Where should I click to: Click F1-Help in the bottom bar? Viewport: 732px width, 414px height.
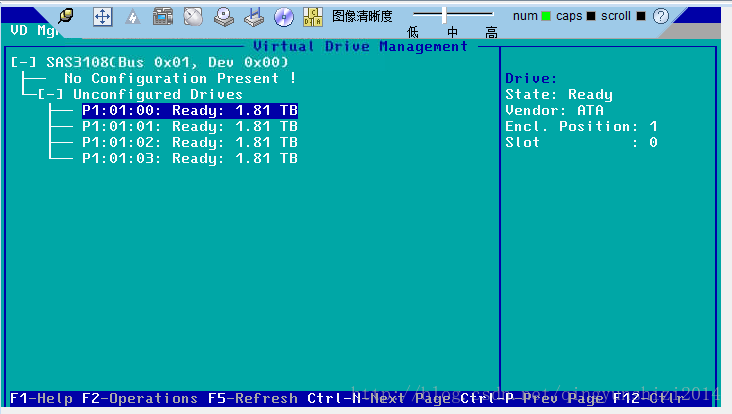[41, 398]
